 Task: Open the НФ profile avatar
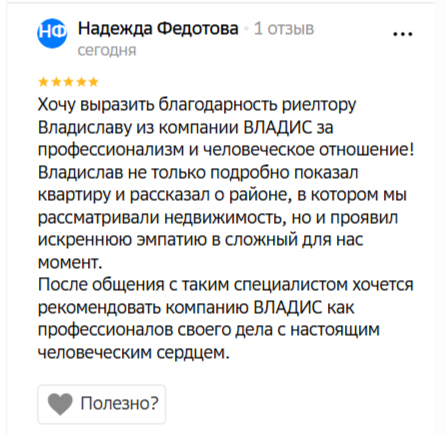coord(52,33)
